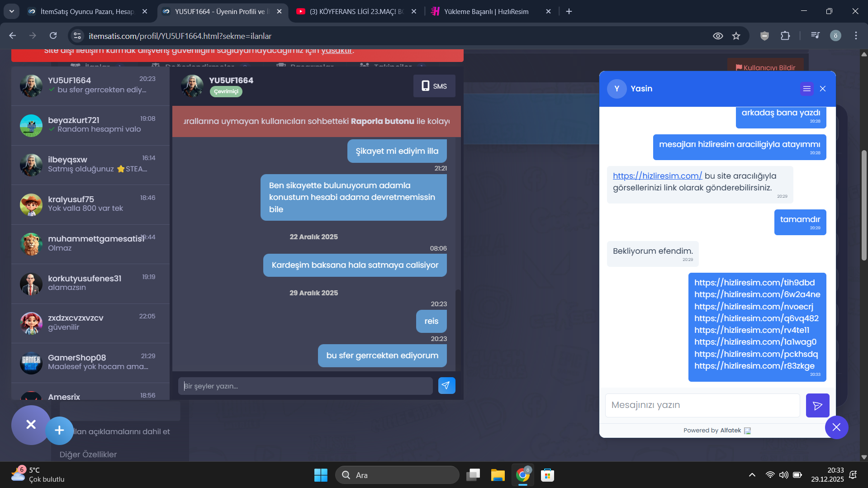Viewport: 868px width, 488px height.
Task: Open Windows Start menu
Action: [x=321, y=475]
